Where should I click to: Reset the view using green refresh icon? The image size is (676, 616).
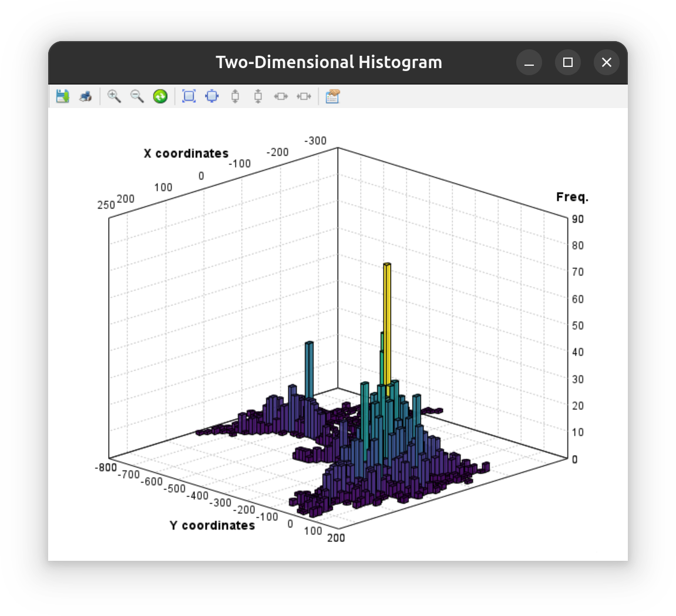pos(160,96)
